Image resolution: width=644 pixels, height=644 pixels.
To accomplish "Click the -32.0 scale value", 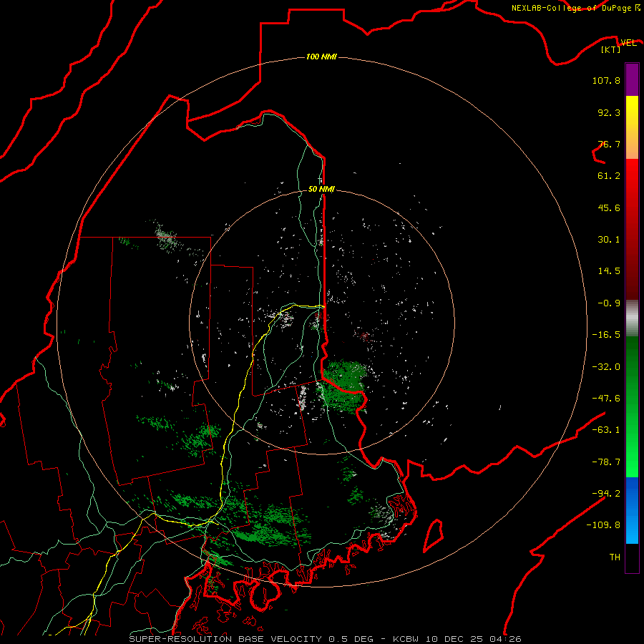I will click(606, 367).
